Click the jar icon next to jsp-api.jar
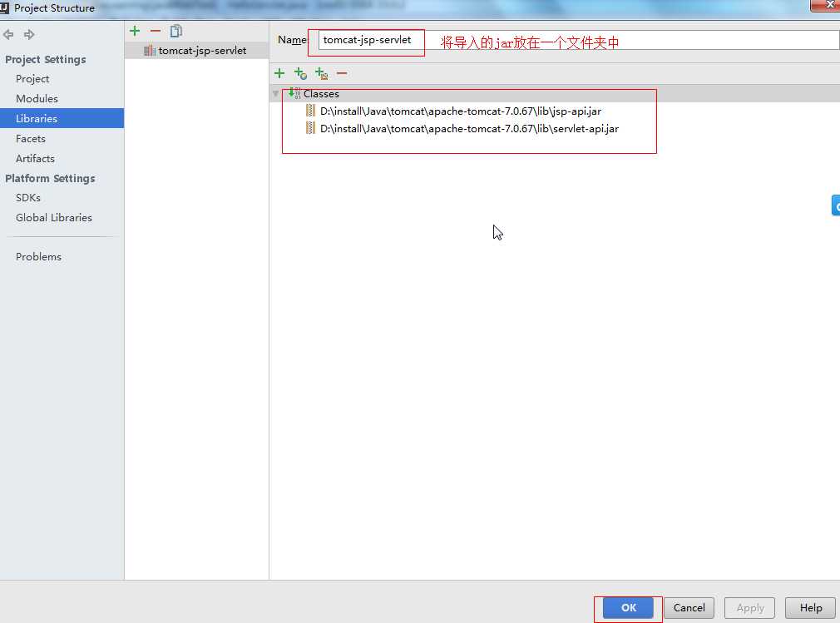The image size is (840, 623). point(310,111)
